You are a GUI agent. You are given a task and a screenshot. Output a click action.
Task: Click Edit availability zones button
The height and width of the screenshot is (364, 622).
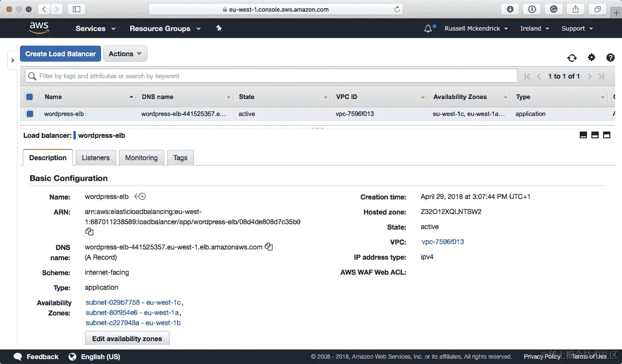(127, 338)
